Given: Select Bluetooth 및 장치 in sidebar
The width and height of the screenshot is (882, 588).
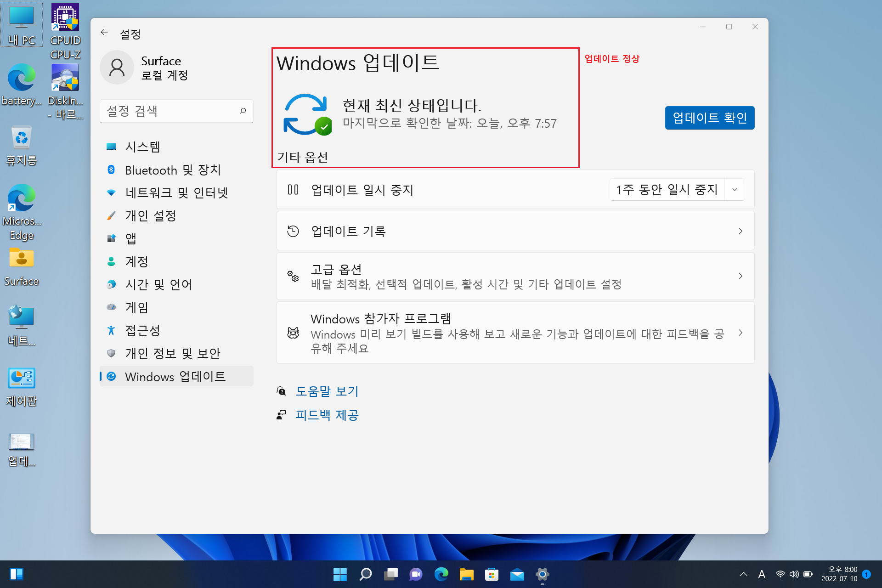Looking at the screenshot, I should point(173,170).
